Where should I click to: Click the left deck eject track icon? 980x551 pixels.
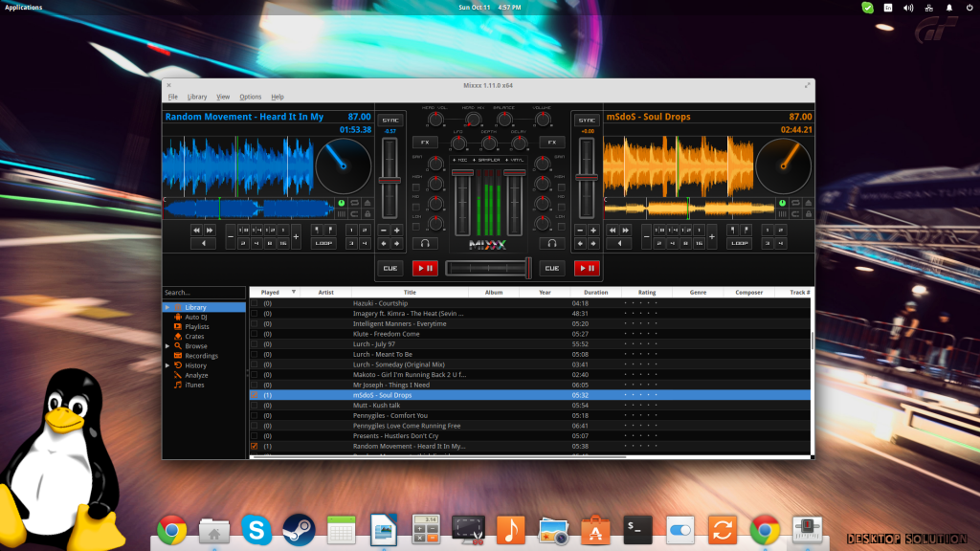tap(367, 202)
